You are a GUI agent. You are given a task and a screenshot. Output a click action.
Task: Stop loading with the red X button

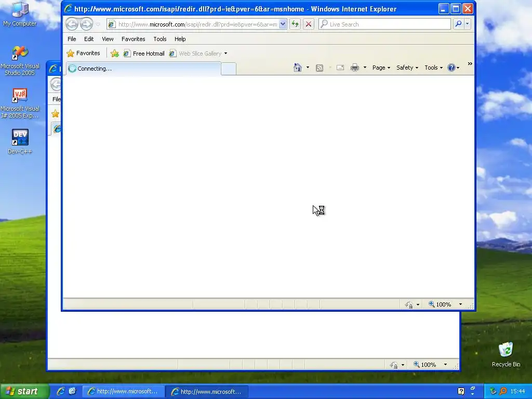coord(309,24)
